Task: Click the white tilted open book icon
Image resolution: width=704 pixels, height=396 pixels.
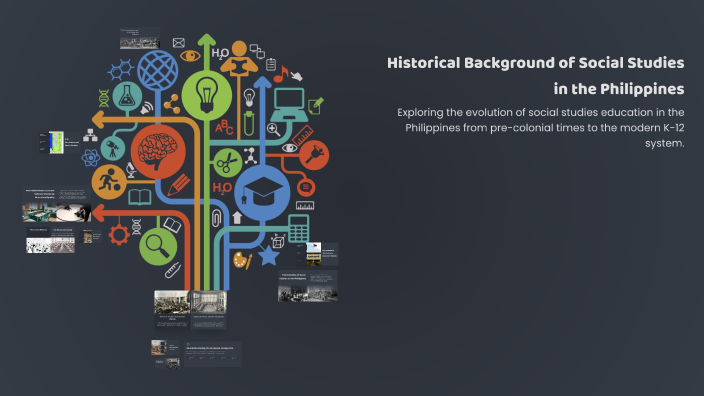Action: [x=172, y=224]
